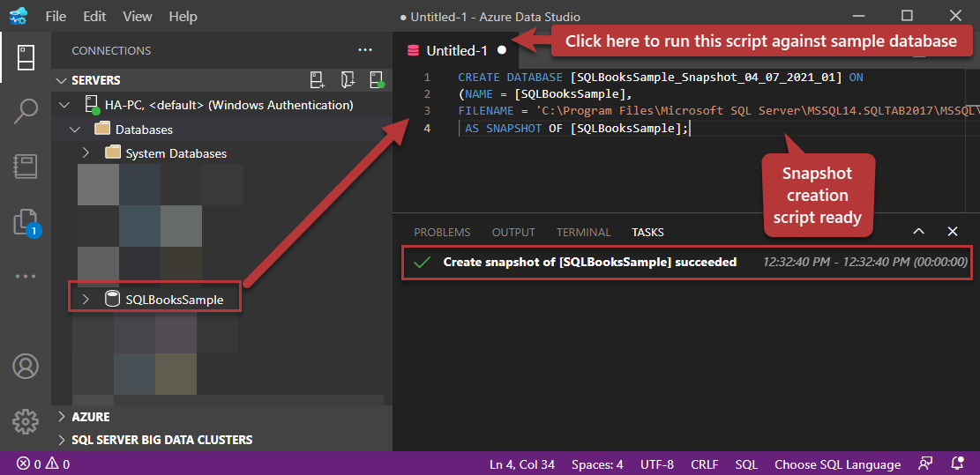Click line number 2 in editor gutter
The image size is (980, 475).
click(x=427, y=94)
